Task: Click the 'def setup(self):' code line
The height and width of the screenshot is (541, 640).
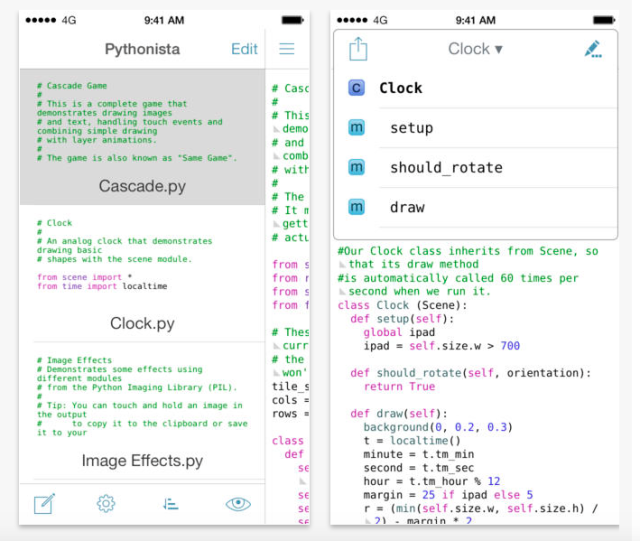Action: click(x=402, y=319)
